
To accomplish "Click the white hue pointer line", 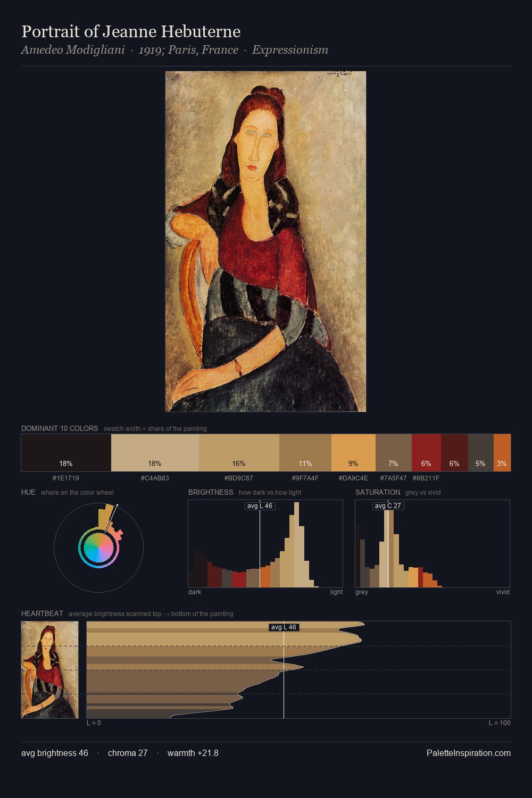I will tap(112, 519).
